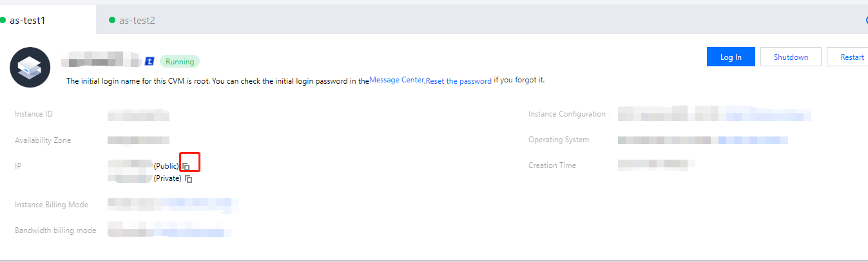Restart the CVM instance

click(852, 57)
